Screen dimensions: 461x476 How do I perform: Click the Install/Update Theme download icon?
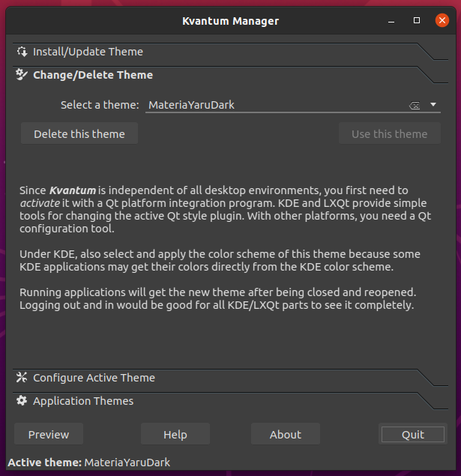pyautogui.click(x=22, y=52)
